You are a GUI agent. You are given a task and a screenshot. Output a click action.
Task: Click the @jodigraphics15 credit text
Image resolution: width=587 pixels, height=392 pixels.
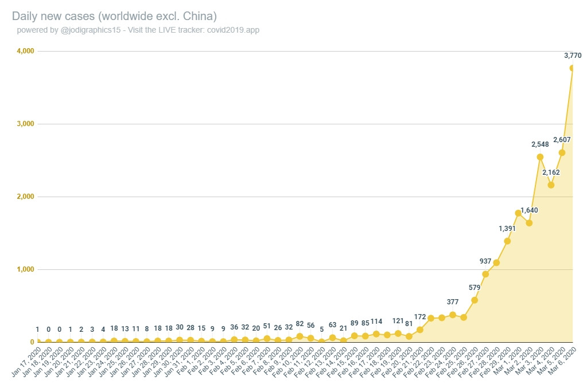click(x=91, y=30)
